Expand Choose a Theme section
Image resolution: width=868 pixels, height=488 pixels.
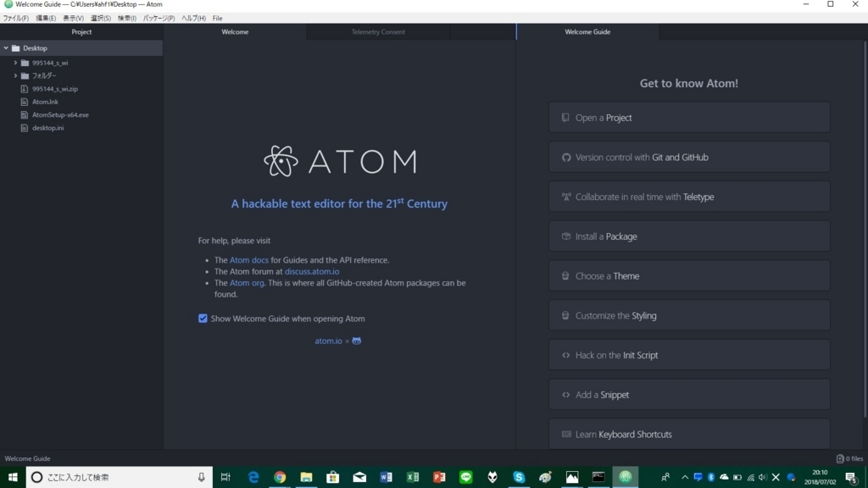689,275
